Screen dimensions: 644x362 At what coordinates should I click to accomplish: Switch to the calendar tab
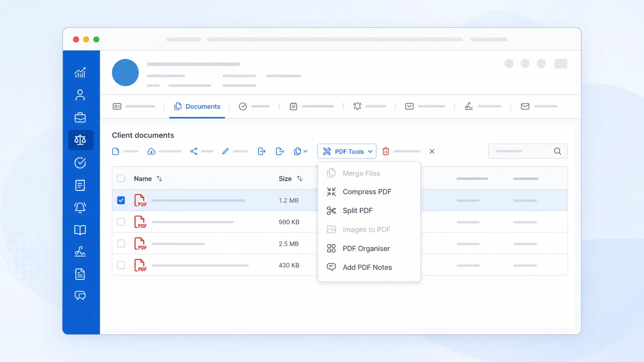coord(312,106)
